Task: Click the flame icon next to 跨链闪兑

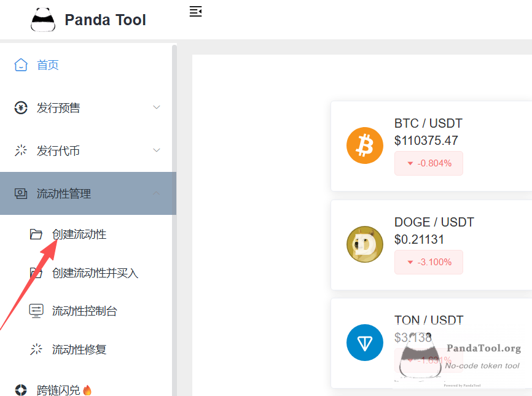Action: pos(87,390)
